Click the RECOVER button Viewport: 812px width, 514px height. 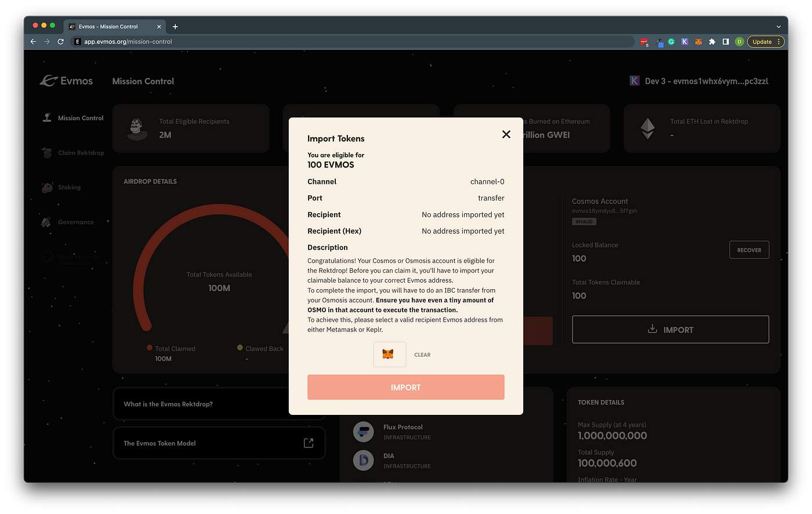point(749,250)
